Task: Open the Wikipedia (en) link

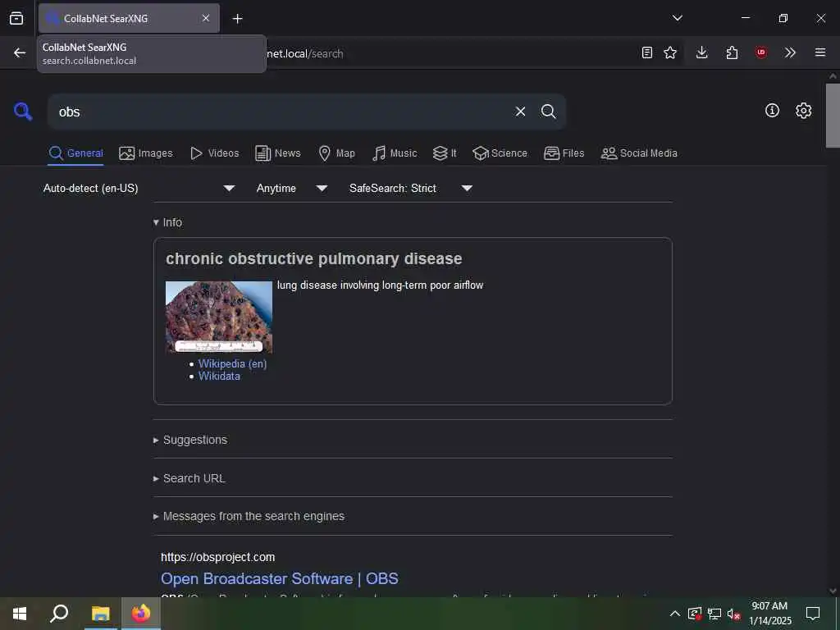Action: [232, 363]
